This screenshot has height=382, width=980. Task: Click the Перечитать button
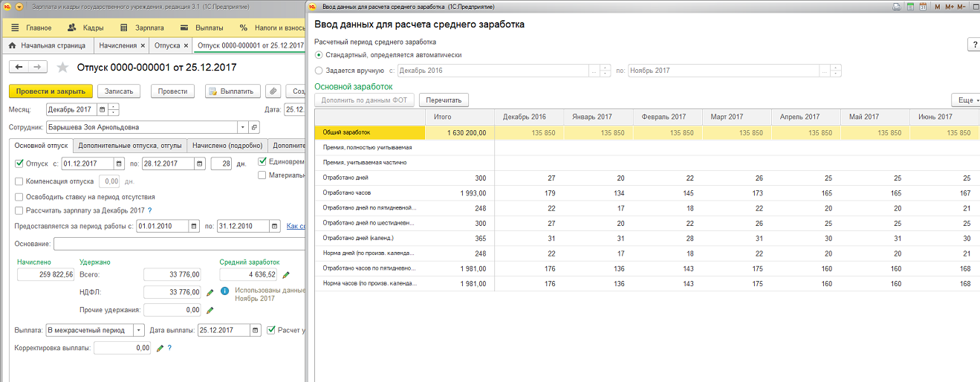[444, 100]
